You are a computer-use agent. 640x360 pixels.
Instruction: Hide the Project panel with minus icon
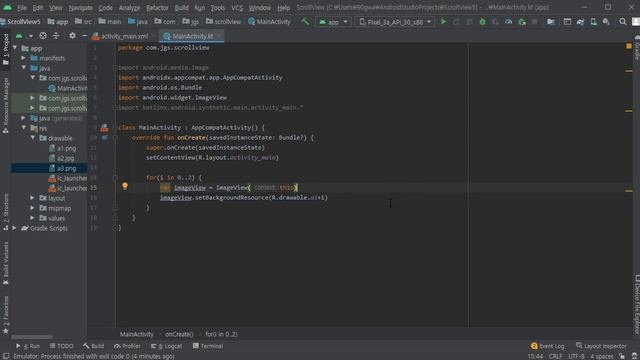coord(84,36)
